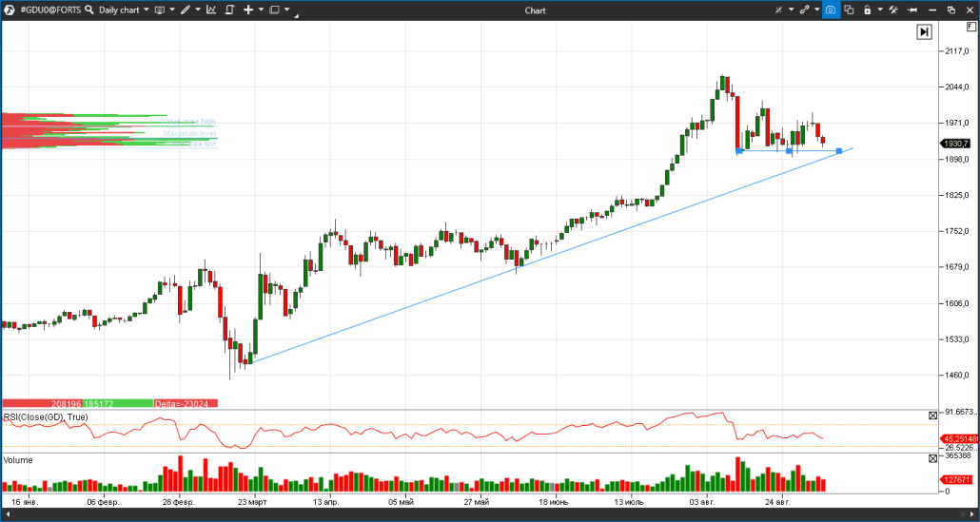Open the indicators chart icon

coord(210,10)
